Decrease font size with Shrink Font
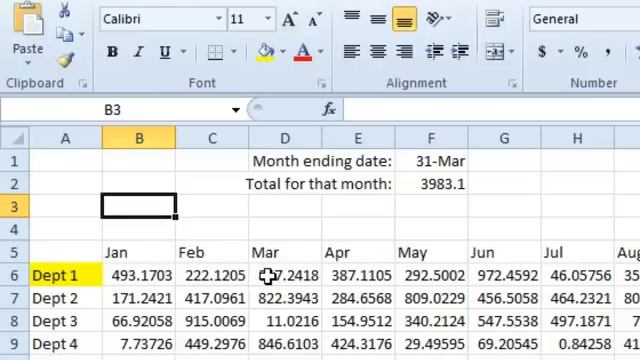 tap(315, 19)
